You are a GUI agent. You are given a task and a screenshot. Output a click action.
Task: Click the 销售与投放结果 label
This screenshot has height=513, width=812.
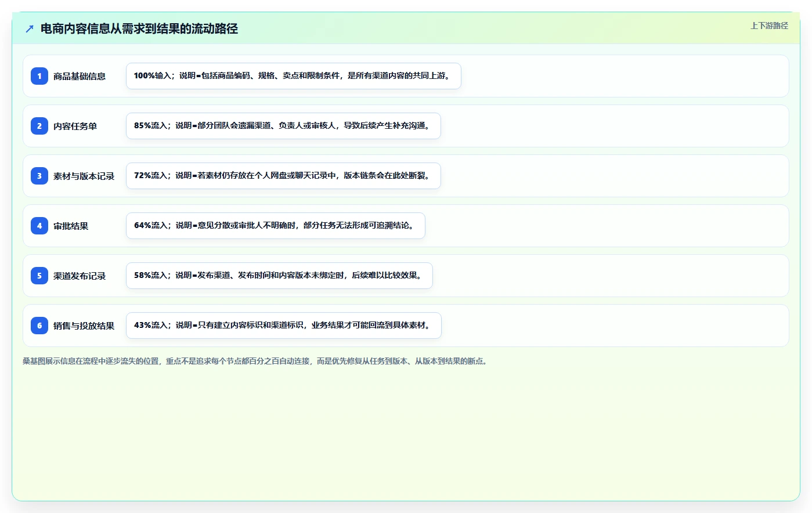tap(84, 326)
